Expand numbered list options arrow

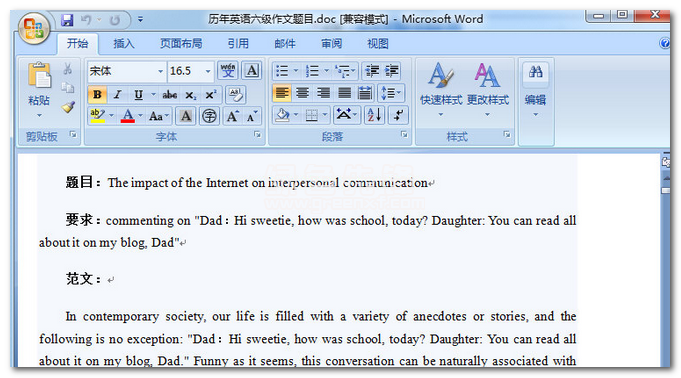[x=326, y=70]
